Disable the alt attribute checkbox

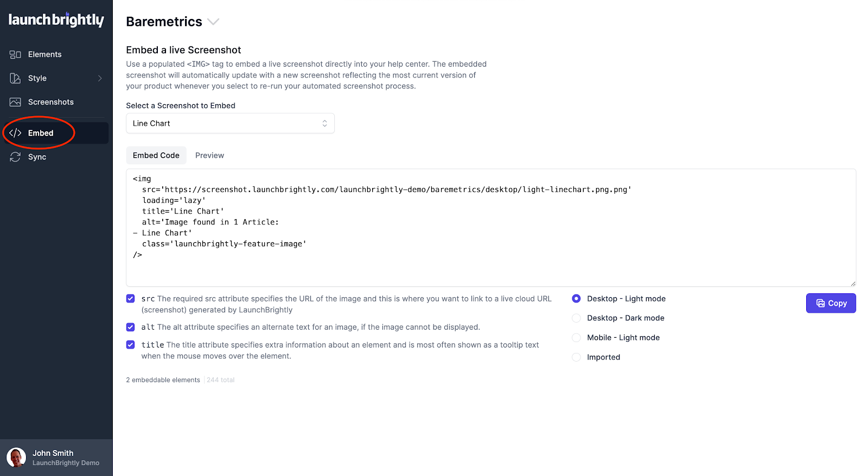(x=130, y=327)
